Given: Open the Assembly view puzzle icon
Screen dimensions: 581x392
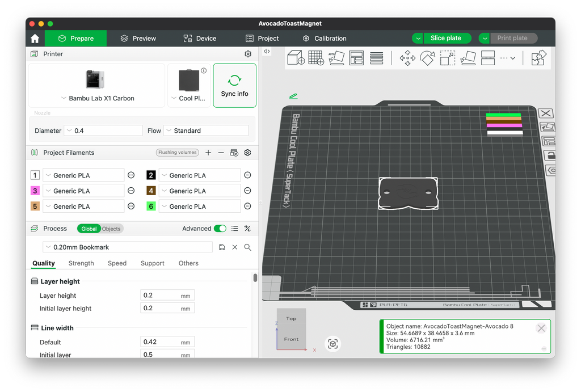Looking at the screenshot, I should [539, 58].
